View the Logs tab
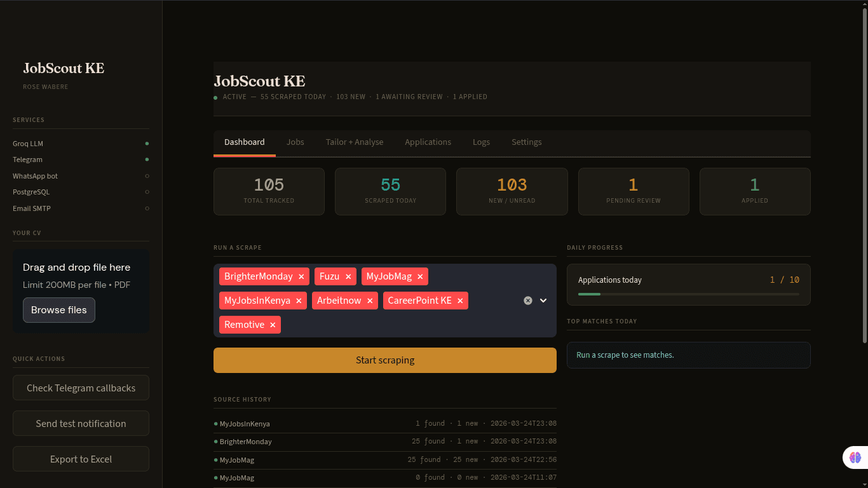The height and width of the screenshot is (488, 868). 481,142
